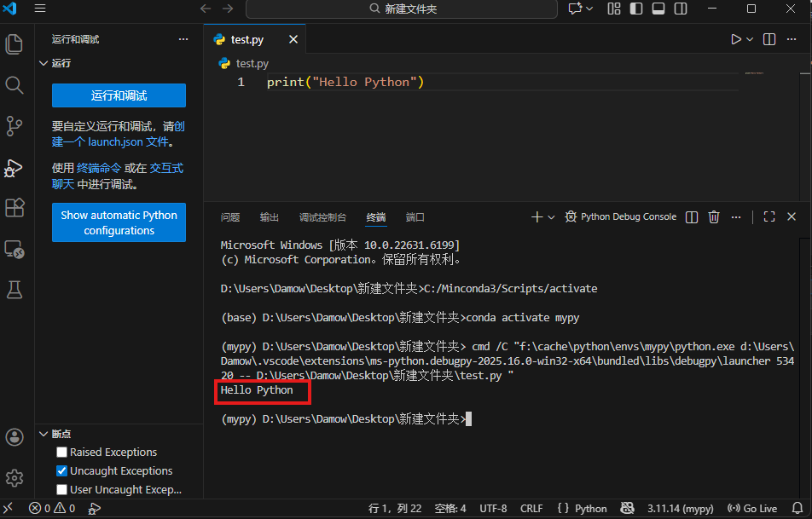Click the Kill Terminal trash icon
Screen dimensions: 812x519
(x=714, y=217)
